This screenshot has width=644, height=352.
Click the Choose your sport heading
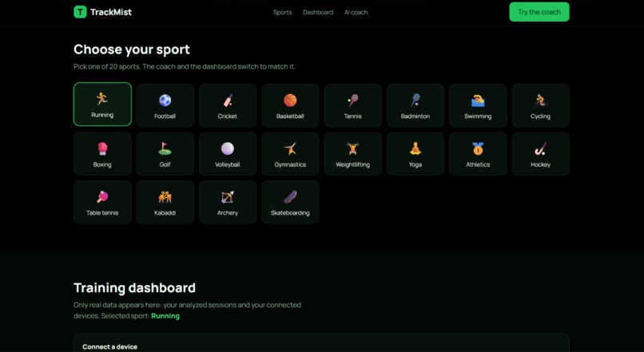[132, 49]
